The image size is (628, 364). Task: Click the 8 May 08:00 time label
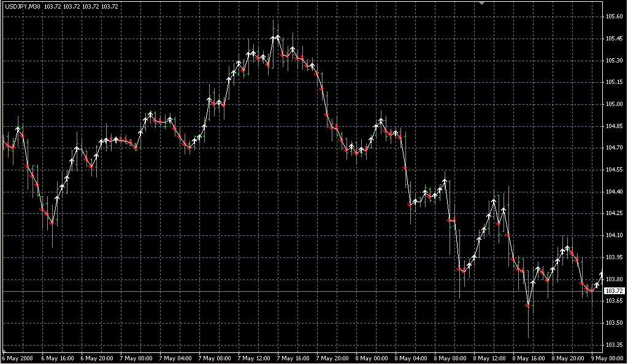coord(450,358)
